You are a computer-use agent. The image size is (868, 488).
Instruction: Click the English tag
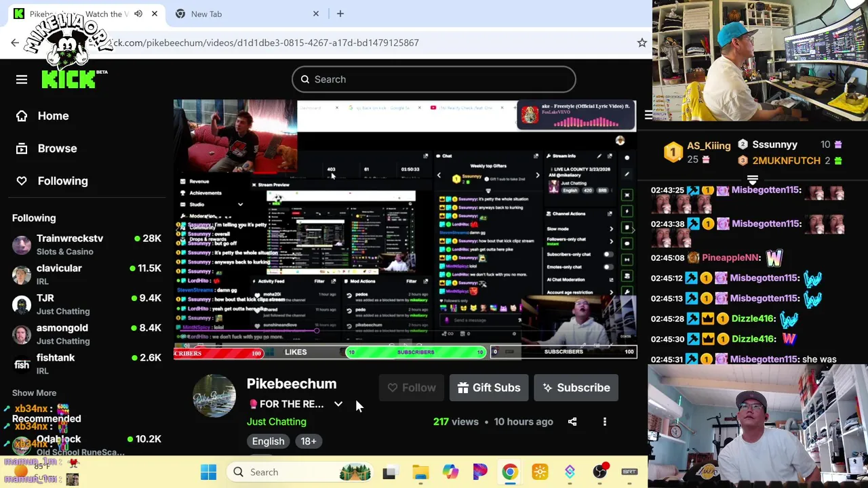[269, 441]
